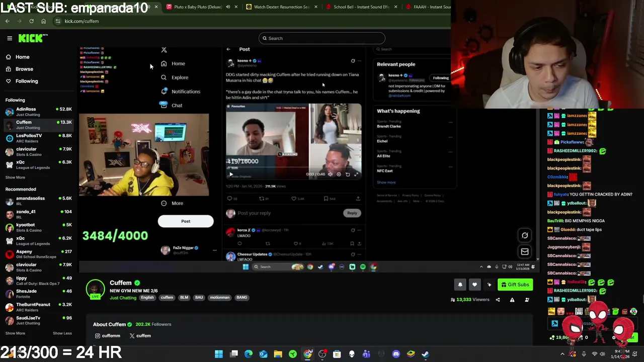This screenshot has width=644, height=362.
Task: Expand Following list with Show more
Action: 15,177
